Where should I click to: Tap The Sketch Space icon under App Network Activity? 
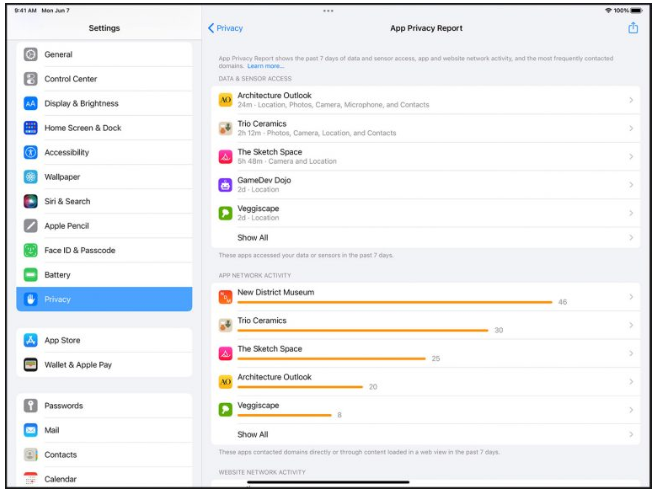click(226, 353)
